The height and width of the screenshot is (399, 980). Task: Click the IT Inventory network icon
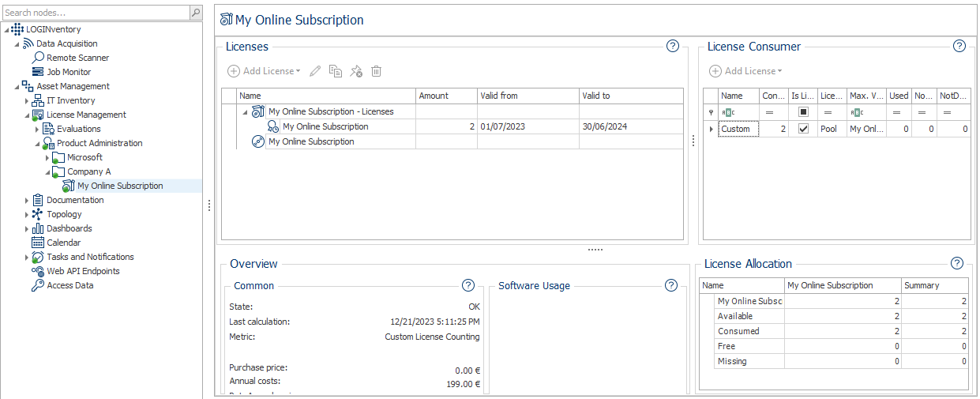pos(38,100)
